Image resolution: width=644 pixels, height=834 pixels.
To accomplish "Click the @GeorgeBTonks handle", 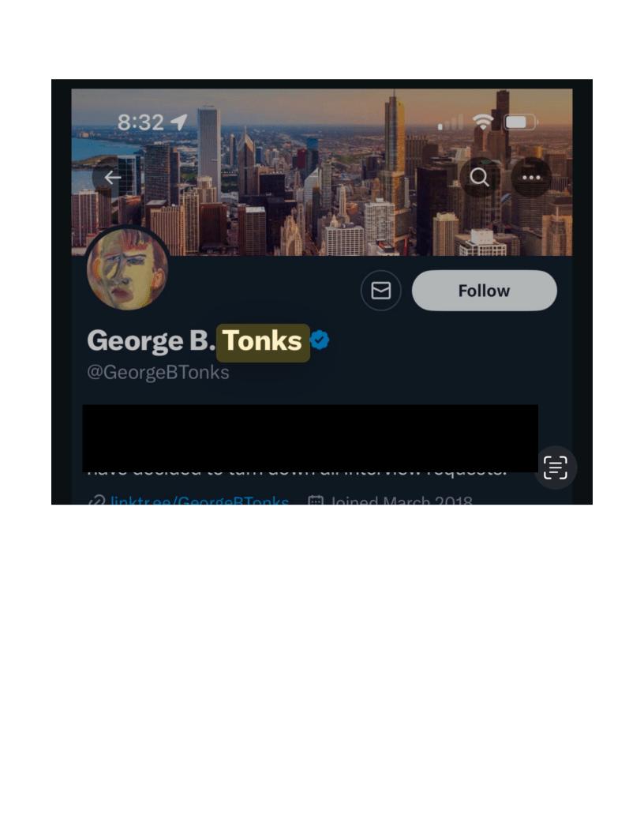I will (x=158, y=372).
